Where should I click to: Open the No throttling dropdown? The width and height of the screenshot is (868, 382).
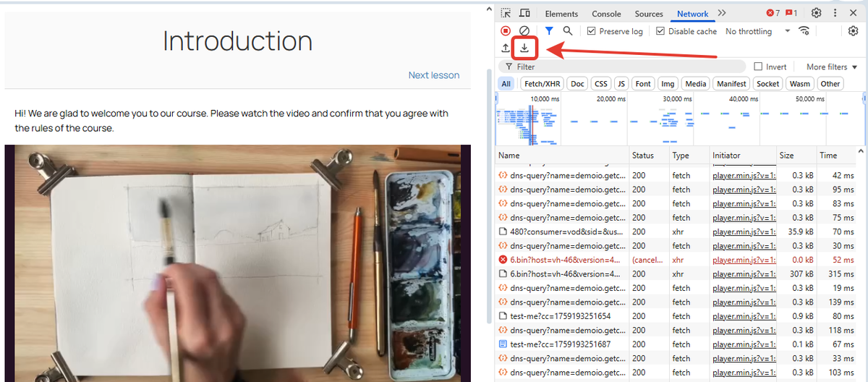click(758, 31)
